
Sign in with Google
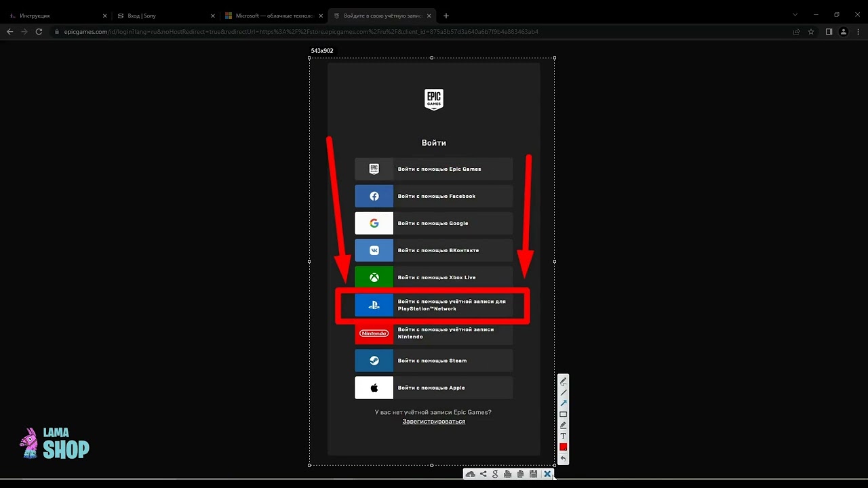pos(433,223)
